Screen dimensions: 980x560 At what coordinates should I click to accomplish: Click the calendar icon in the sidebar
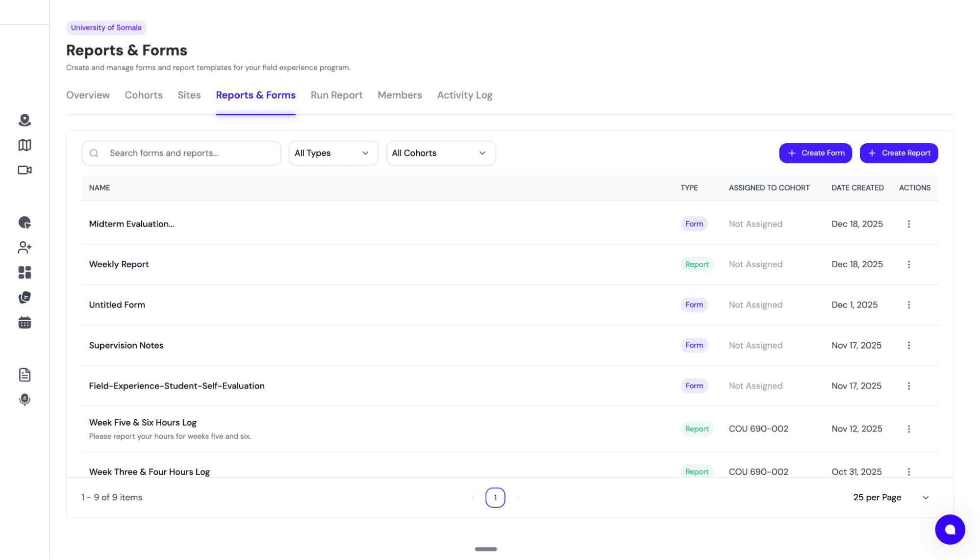[24, 322]
